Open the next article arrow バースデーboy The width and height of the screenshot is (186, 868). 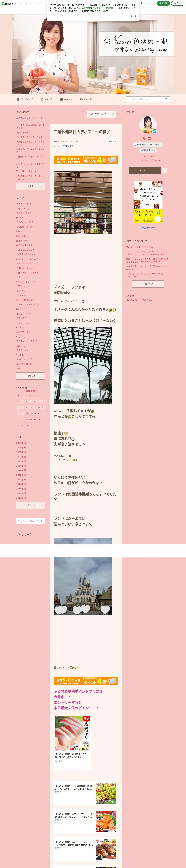coord(102,114)
